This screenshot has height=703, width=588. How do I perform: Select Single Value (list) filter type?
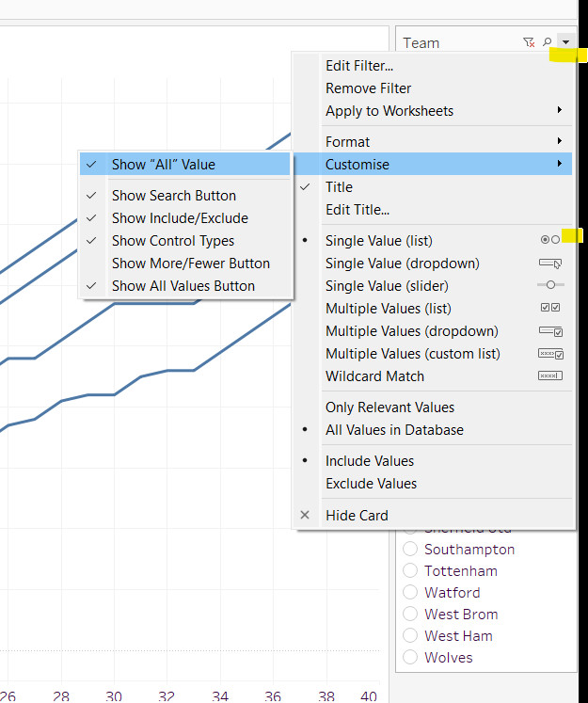[x=433, y=241]
